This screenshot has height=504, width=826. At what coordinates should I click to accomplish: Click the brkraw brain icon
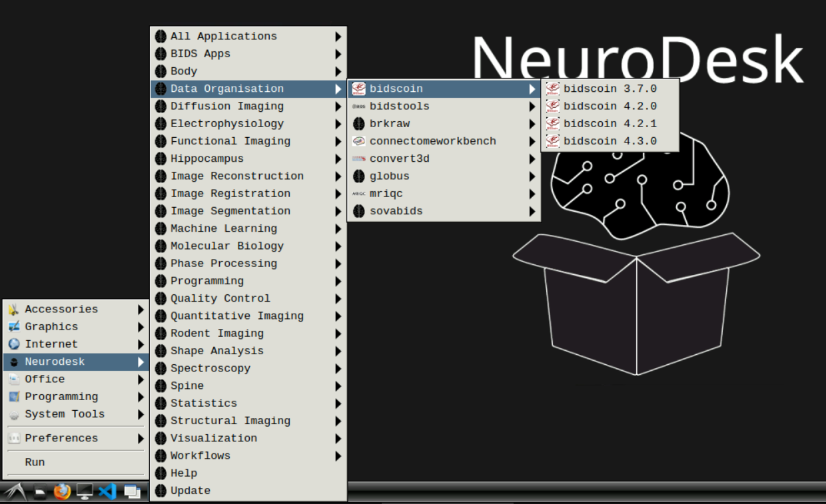tap(359, 124)
